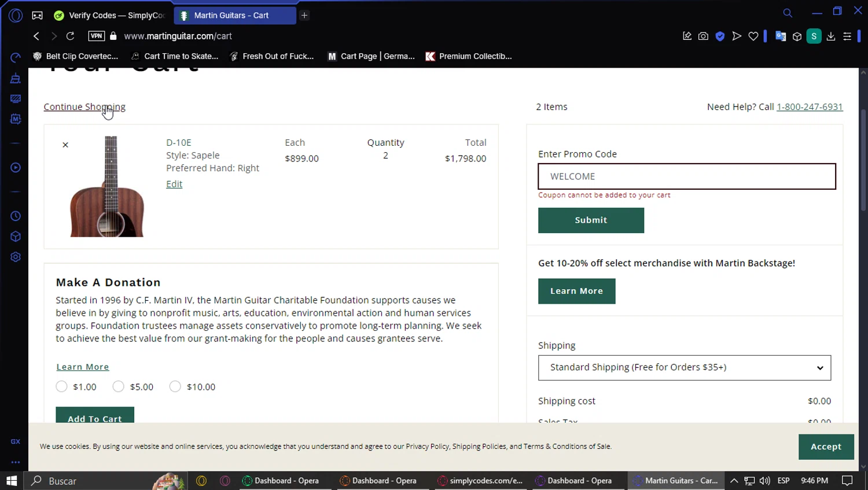
Task: Switch to the Verify Codes SimplyCodes tab
Action: tap(109, 16)
